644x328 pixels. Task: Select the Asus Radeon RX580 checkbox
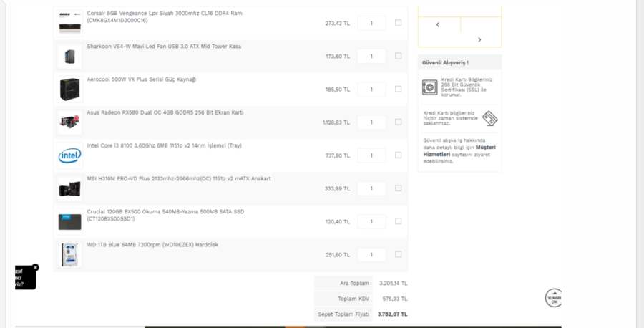click(x=398, y=122)
